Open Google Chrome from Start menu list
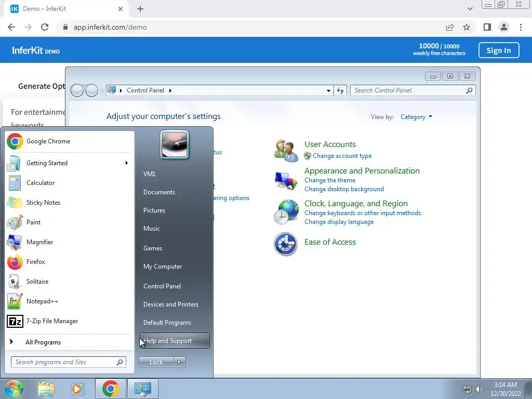 [x=69, y=141]
